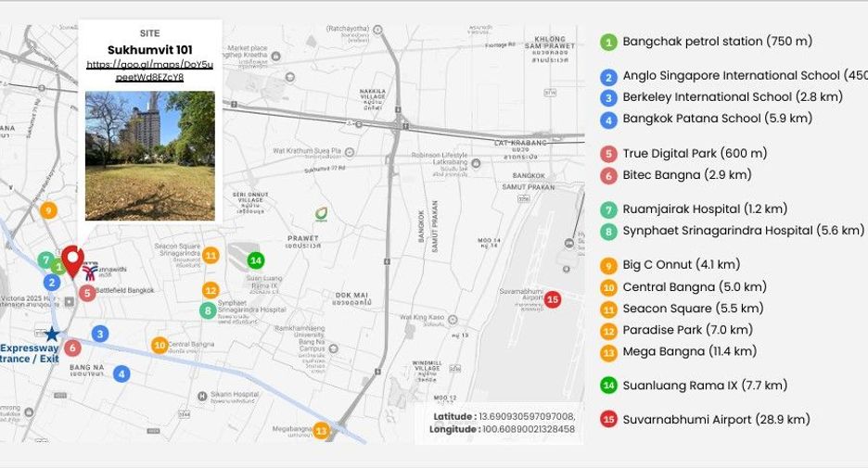Image resolution: width=868 pixels, height=468 pixels.
Task: Click the "Bitec Bangna (2.9 km)" legend text
Action: [687, 175]
